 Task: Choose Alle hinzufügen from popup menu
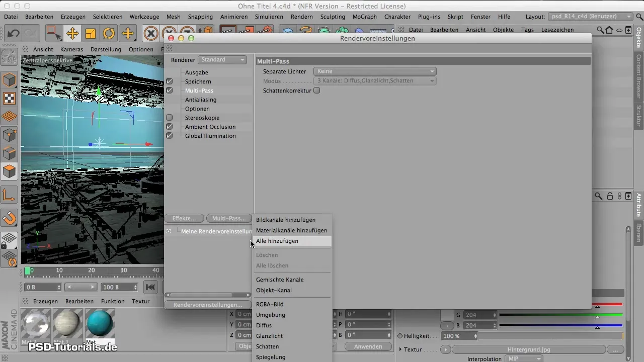(x=292, y=241)
